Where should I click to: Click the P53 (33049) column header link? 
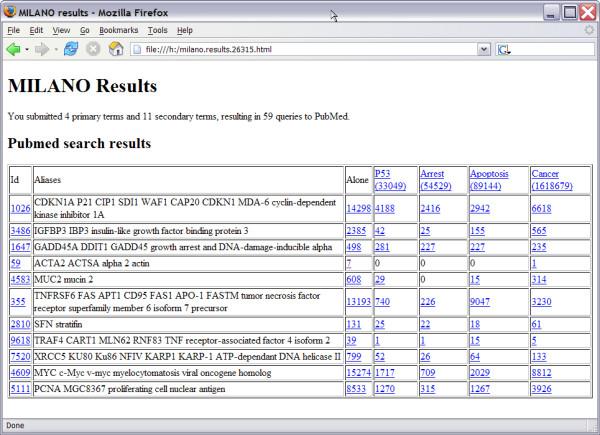click(390, 180)
